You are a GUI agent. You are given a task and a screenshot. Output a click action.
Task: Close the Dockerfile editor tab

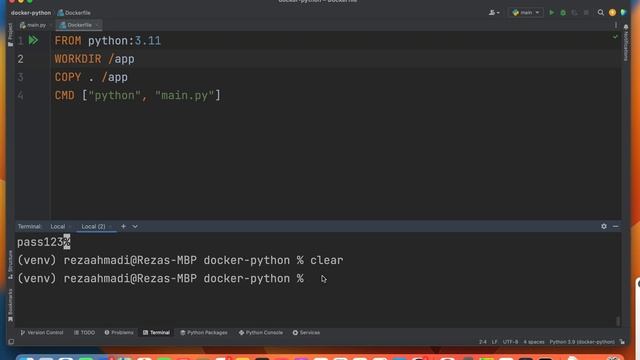(x=97, y=25)
